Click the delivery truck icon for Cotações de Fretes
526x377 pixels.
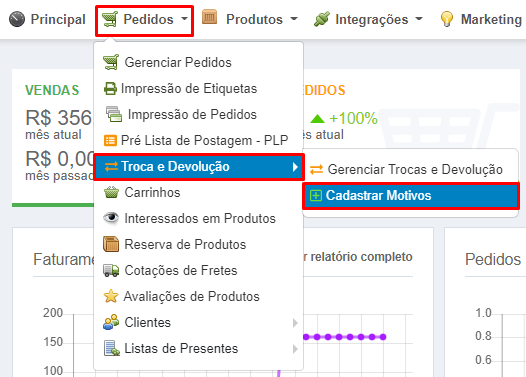point(111,270)
